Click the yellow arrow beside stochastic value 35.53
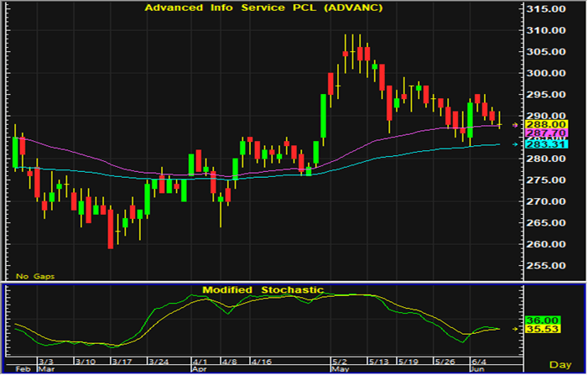This screenshot has height=375, width=588. [x=515, y=330]
